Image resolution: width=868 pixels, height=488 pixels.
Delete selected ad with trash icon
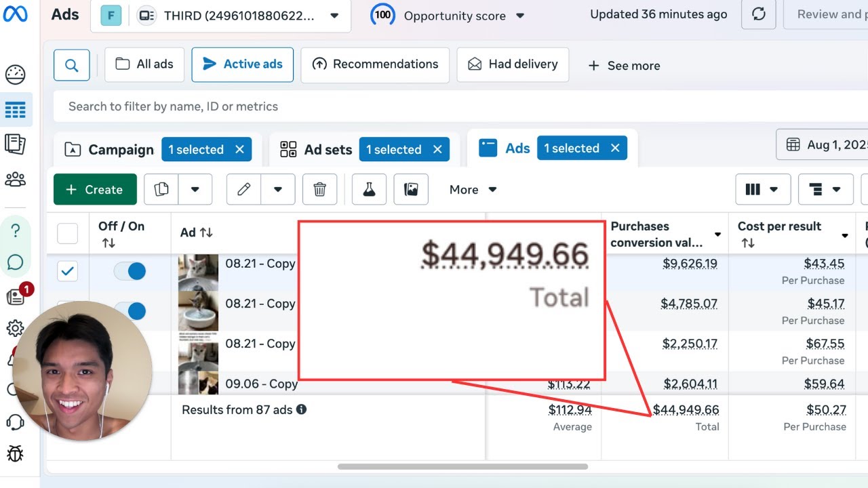pos(320,190)
